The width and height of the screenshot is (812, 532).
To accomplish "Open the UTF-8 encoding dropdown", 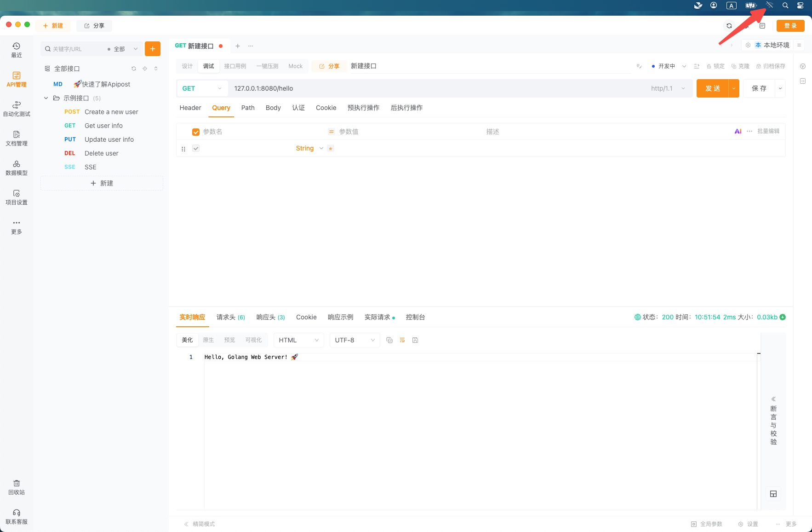I will [355, 340].
